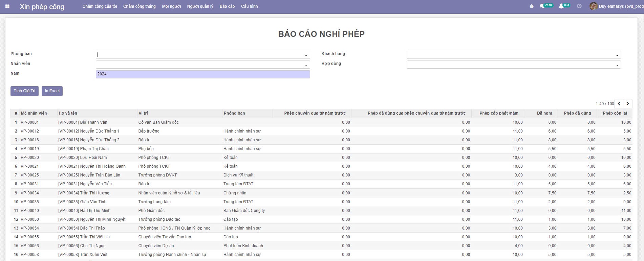Expand the Phòng ban dropdown

point(306,55)
